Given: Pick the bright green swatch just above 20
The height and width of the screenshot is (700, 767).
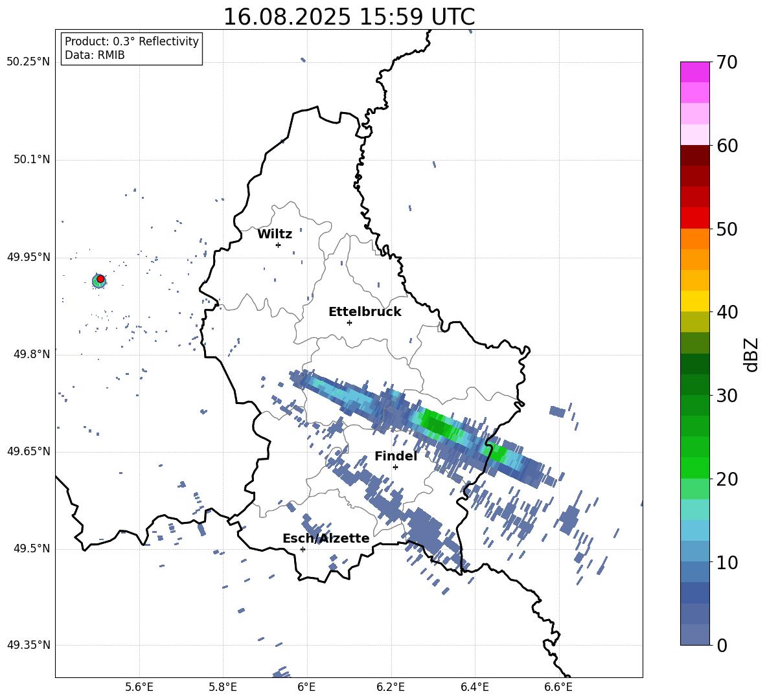Looking at the screenshot, I should point(695,468).
